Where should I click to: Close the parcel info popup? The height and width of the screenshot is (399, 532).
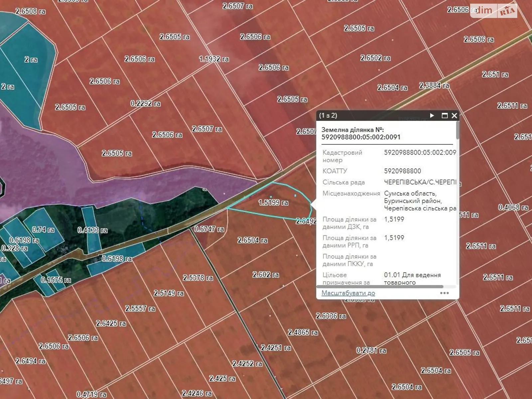455,115
